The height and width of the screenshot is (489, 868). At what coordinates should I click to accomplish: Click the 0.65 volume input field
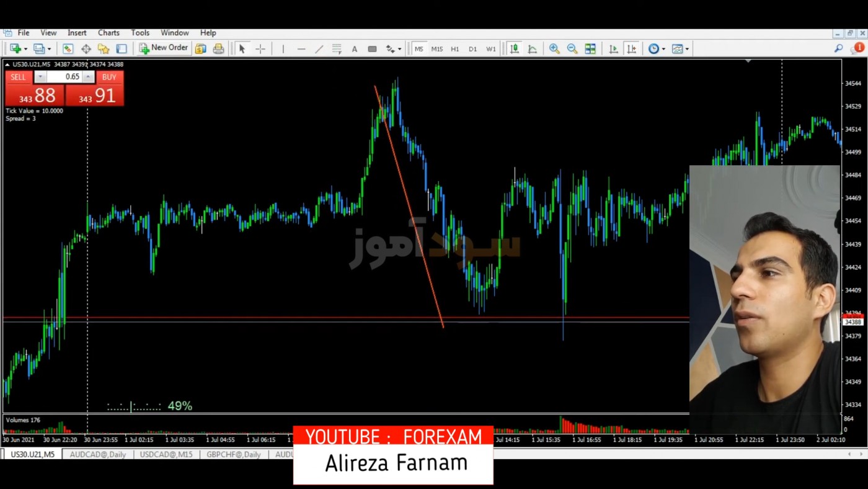pyautogui.click(x=64, y=77)
